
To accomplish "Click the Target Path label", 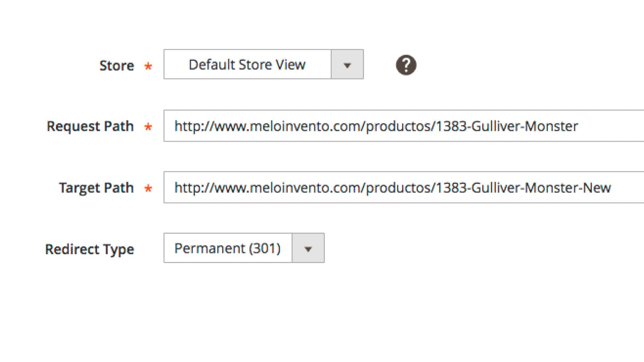I will [96, 188].
